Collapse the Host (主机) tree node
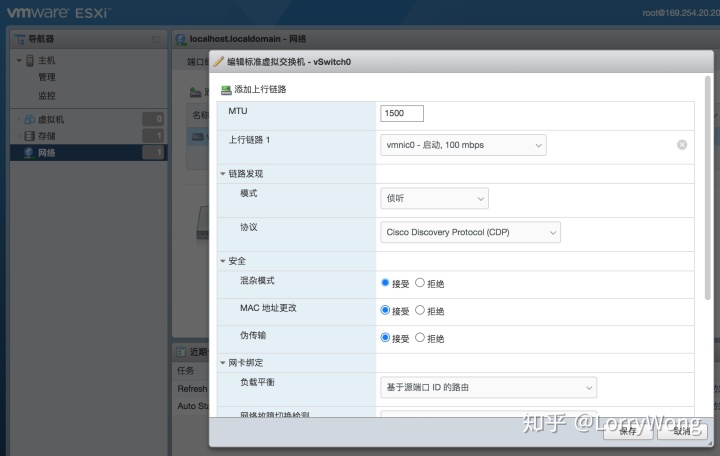Image resolution: width=720 pixels, height=456 pixels. pos(19,60)
